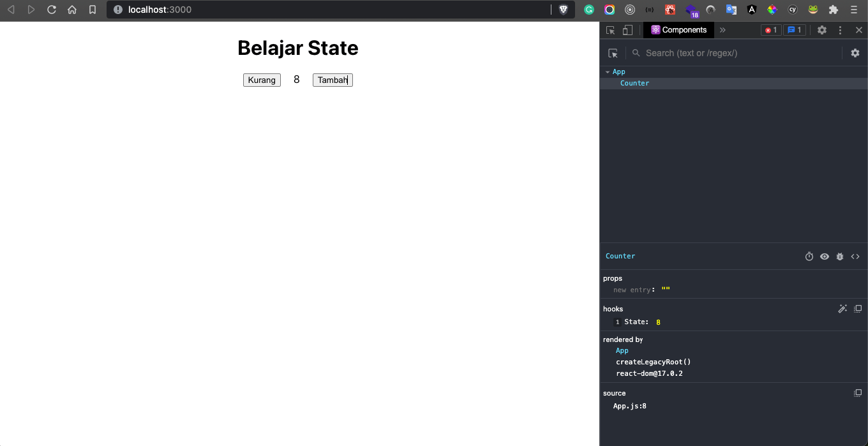Image resolution: width=868 pixels, height=446 pixels.
Task: Inspect the matching DOM element eye icon
Action: (825, 256)
